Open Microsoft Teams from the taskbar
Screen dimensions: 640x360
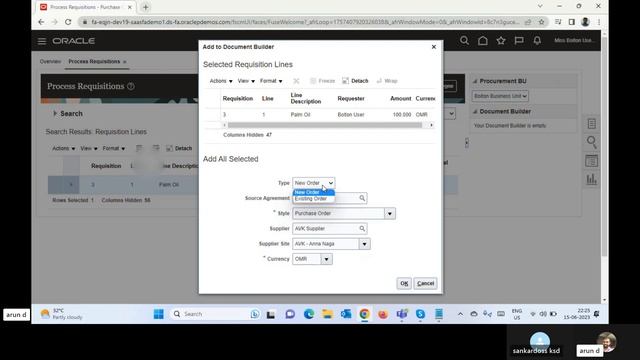[402, 314]
